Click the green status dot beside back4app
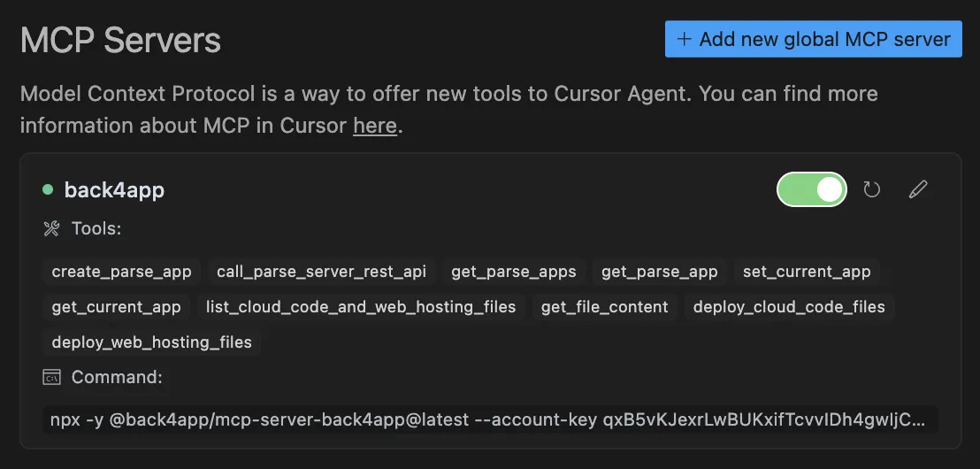 pos(48,189)
